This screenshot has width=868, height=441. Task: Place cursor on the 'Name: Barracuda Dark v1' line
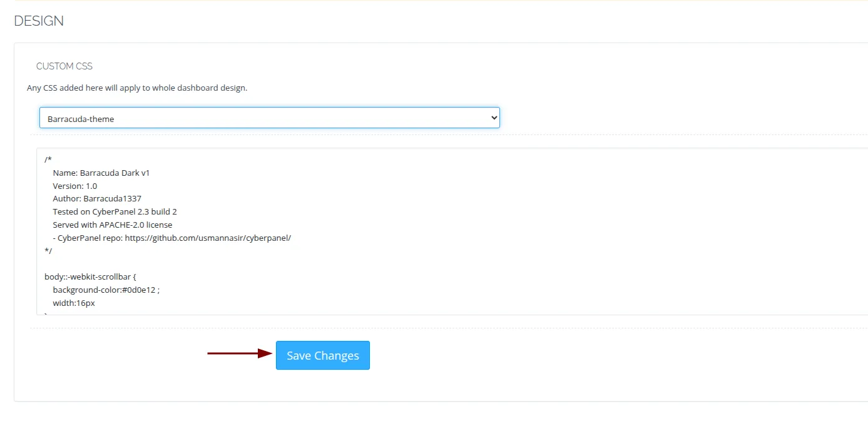pyautogui.click(x=101, y=173)
